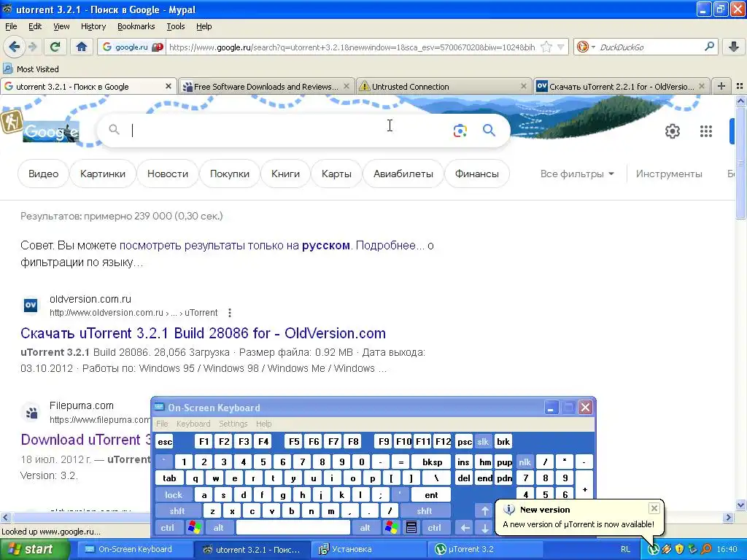Click the DuckDuckGo search magnifier icon
The image size is (747, 560).
click(x=709, y=47)
